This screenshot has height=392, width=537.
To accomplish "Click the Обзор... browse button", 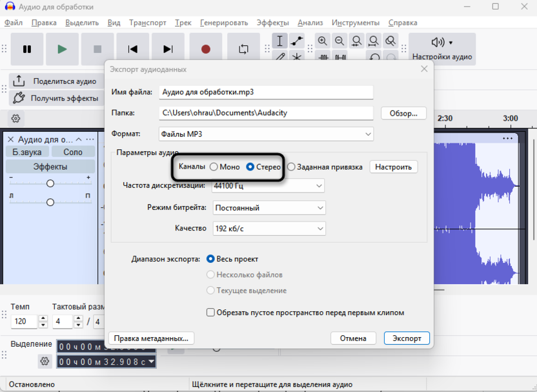I will click(403, 113).
